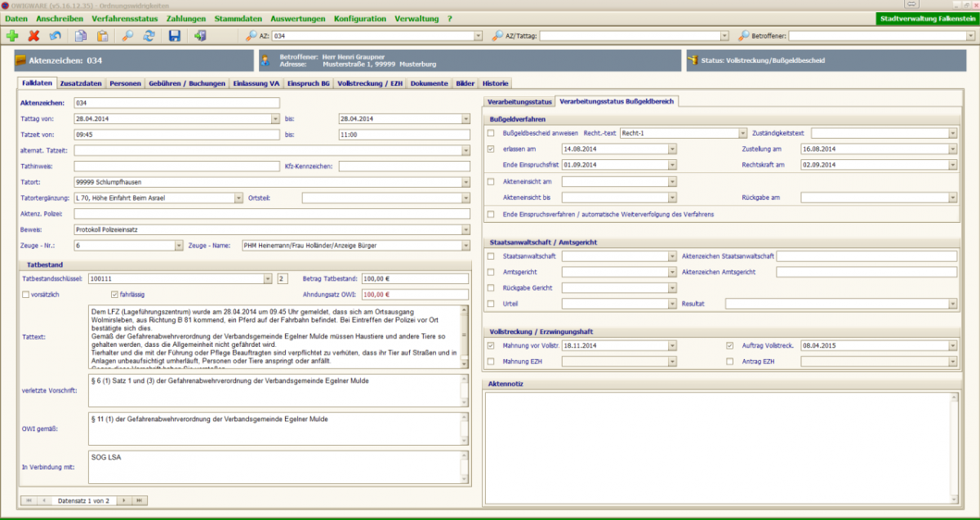This screenshot has height=520, width=980.
Task: Check the Bußgeldbescheid anweisen checkbox
Action: (491, 133)
